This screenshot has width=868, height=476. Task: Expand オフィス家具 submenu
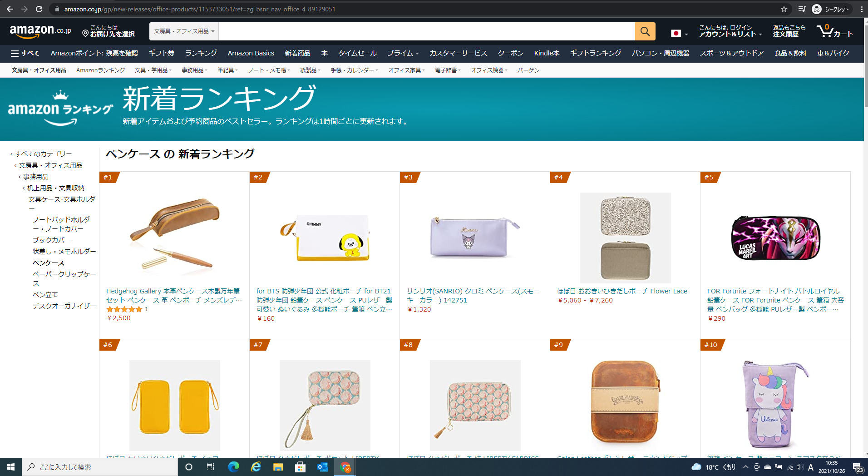coord(406,70)
